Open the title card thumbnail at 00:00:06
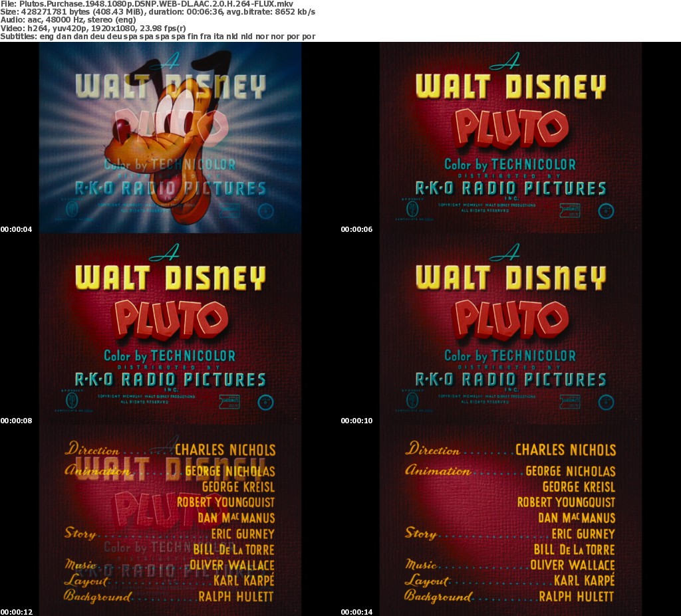Screen dimensions: 681x616 (x=511, y=138)
